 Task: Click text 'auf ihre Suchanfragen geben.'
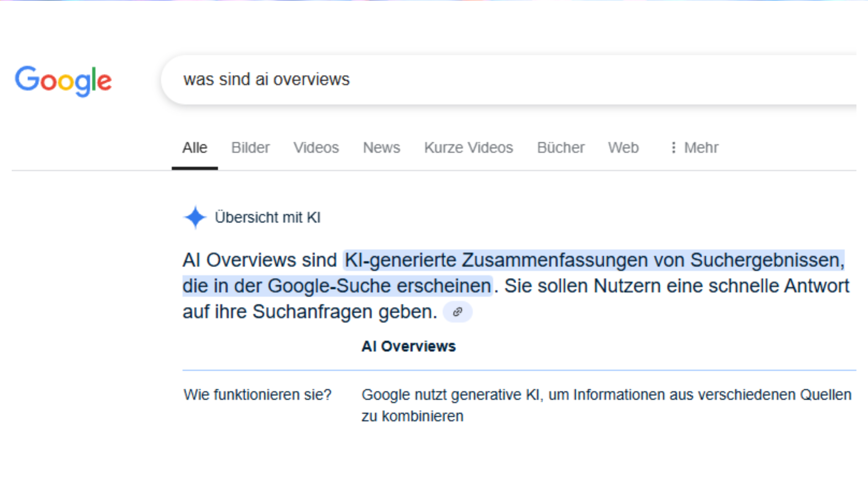pyautogui.click(x=310, y=312)
